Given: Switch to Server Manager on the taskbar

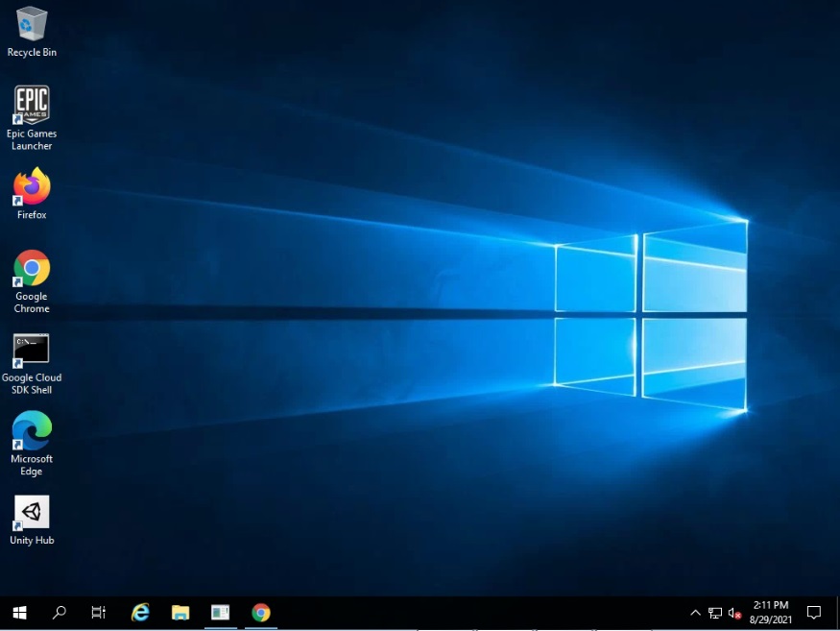Looking at the screenshot, I should tap(220, 612).
